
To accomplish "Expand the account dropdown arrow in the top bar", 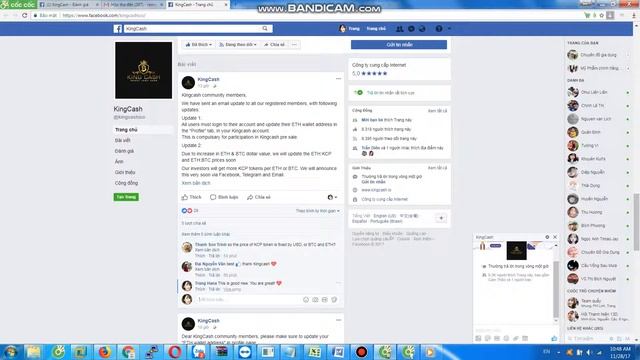I will pyautogui.click(x=449, y=29).
